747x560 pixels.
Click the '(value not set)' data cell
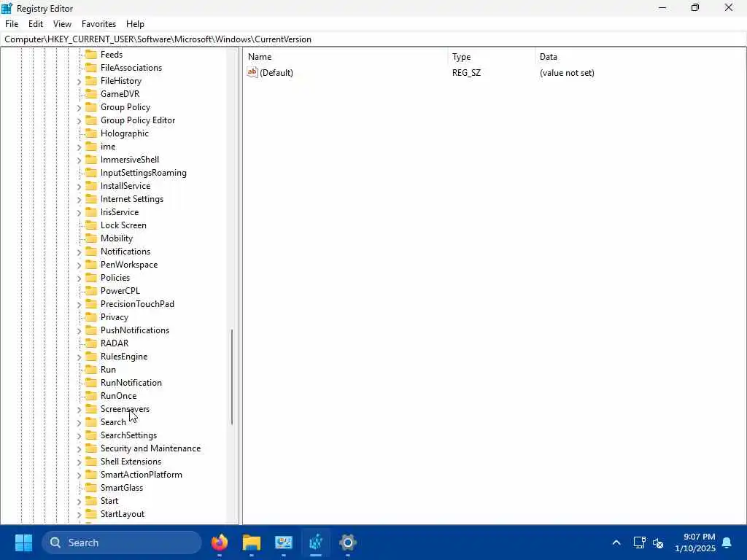click(x=567, y=73)
